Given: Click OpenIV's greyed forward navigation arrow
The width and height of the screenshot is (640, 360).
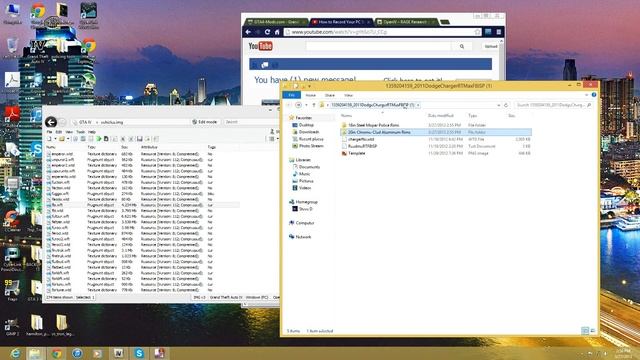Looking at the screenshot, I should click(62, 122).
